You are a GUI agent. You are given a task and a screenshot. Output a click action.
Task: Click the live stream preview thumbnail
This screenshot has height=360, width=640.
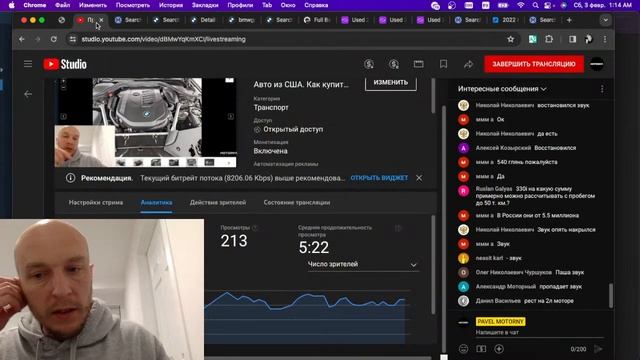(146, 122)
